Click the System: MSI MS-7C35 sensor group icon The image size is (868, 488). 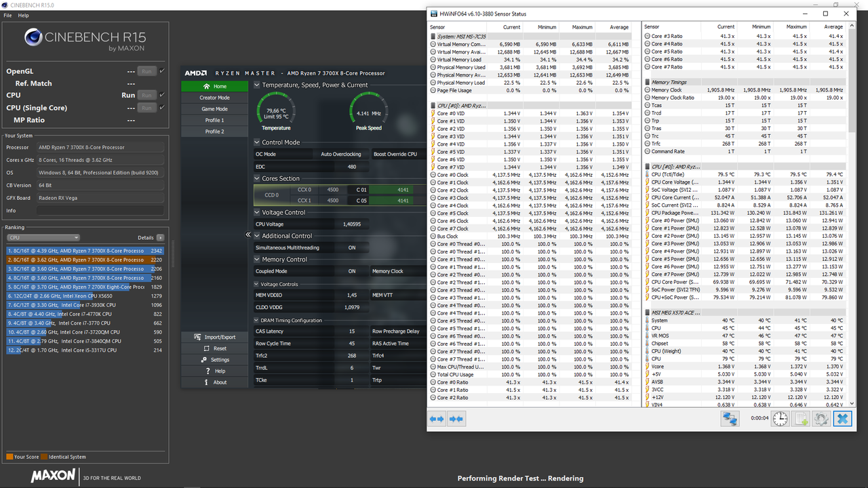[x=433, y=37]
